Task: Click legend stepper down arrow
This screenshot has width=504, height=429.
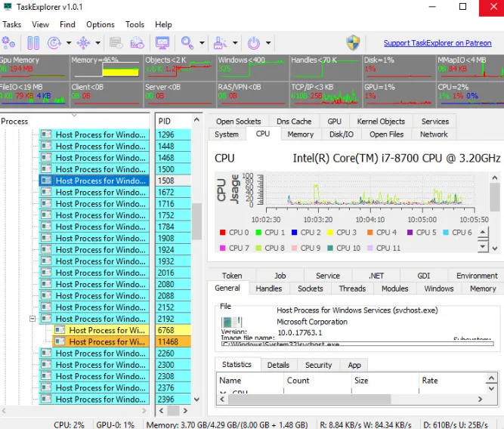Action: pos(482,246)
